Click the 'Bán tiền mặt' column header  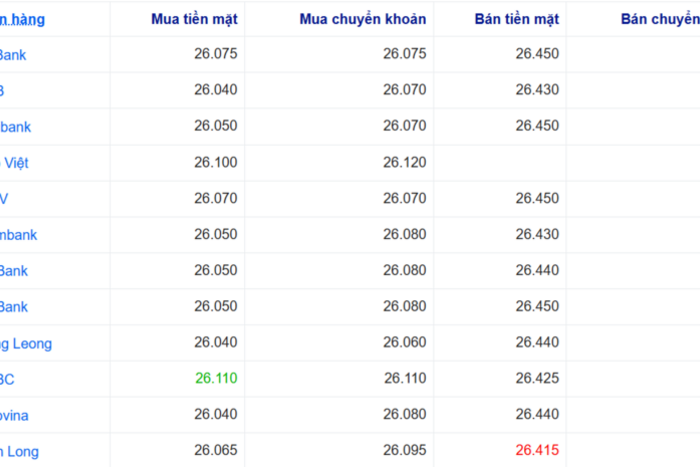[x=517, y=19]
